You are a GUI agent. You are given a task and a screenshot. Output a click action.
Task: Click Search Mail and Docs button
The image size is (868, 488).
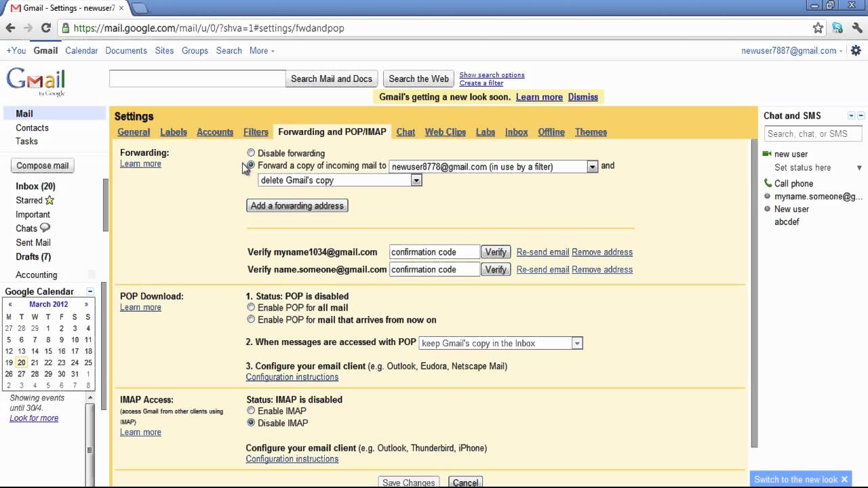[332, 79]
